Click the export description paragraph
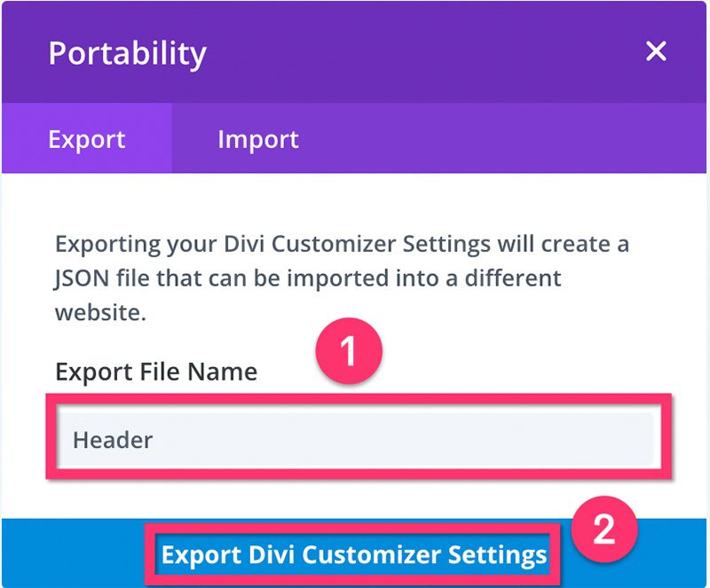Viewport: 710px width, 588px height. pos(342,278)
